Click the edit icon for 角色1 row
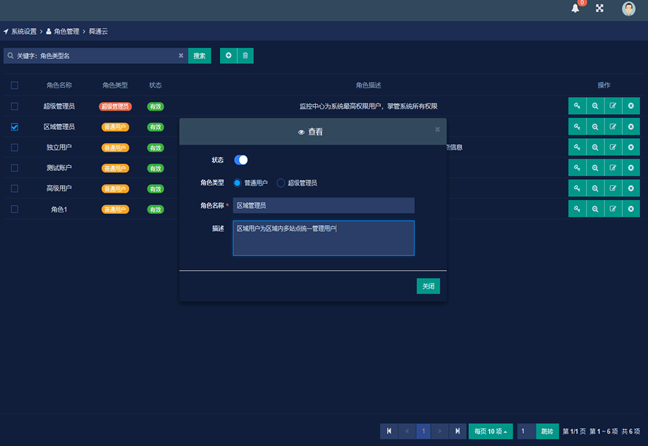This screenshot has width=648, height=446. click(x=613, y=209)
